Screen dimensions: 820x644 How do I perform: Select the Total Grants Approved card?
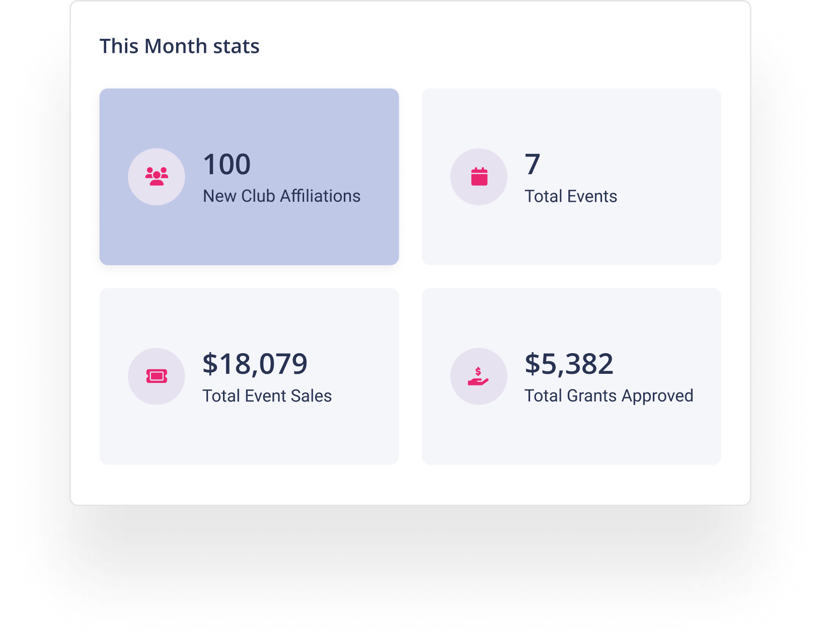pos(571,376)
